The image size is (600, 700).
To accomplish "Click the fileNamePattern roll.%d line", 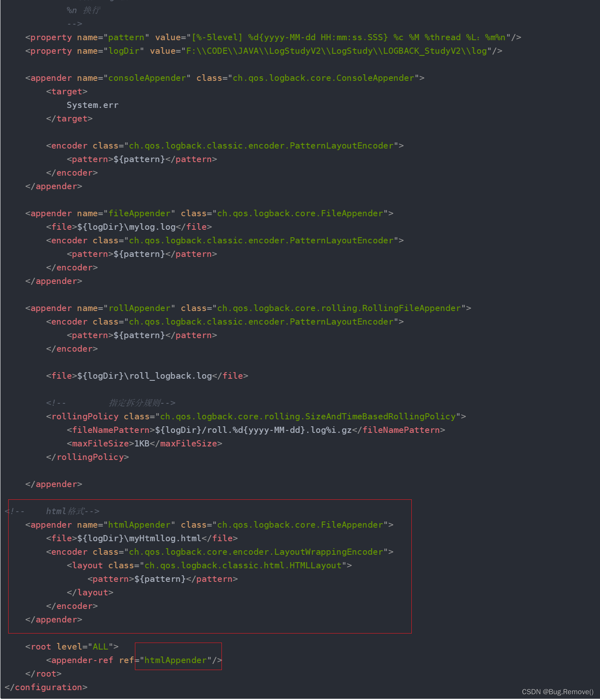I will click(x=256, y=430).
